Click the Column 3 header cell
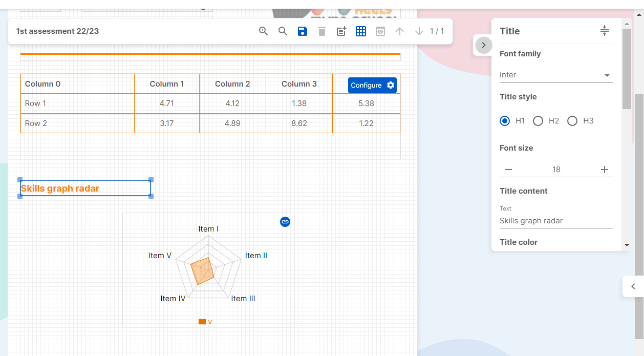Image resolution: width=644 pixels, height=356 pixels. 299,83
